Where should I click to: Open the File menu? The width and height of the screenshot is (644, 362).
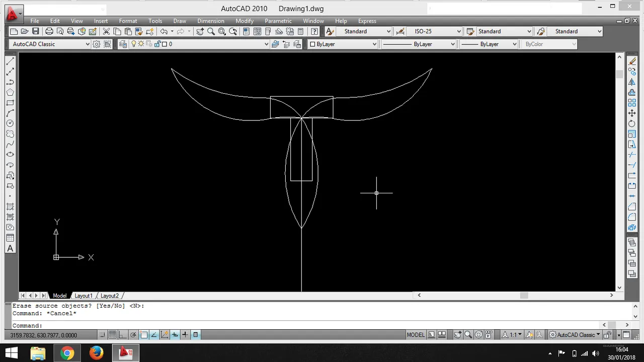point(34,21)
